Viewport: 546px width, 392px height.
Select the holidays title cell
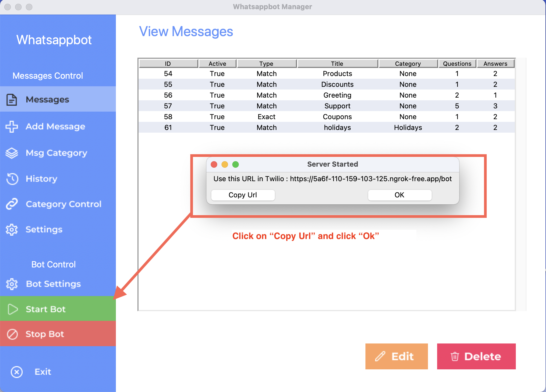pos(337,128)
